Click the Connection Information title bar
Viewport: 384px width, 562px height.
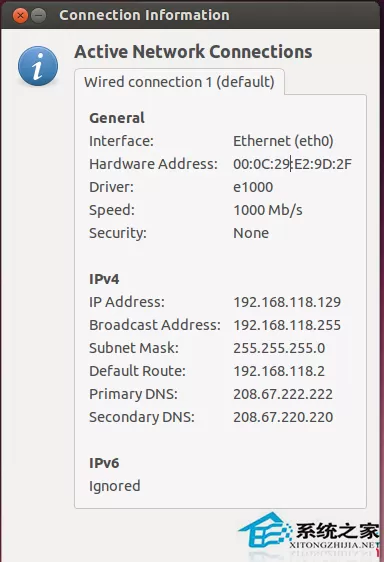tap(192, 15)
